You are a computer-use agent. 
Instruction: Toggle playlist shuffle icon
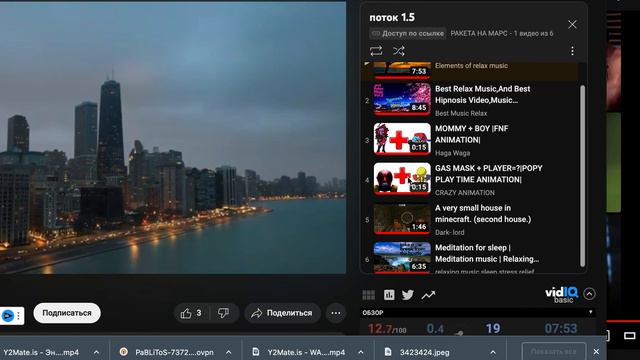pyautogui.click(x=399, y=51)
